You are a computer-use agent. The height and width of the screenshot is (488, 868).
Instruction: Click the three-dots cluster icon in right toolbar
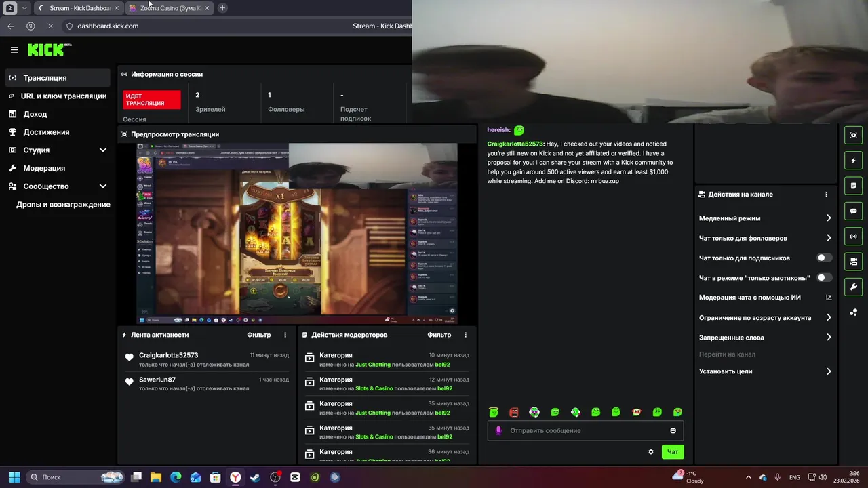coord(853,312)
